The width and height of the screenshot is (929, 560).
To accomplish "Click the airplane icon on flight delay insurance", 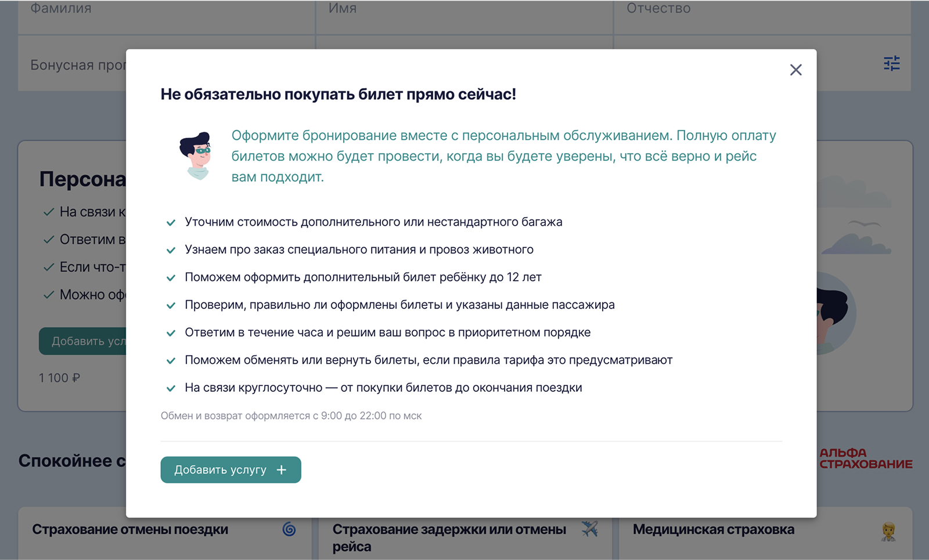I will [590, 529].
